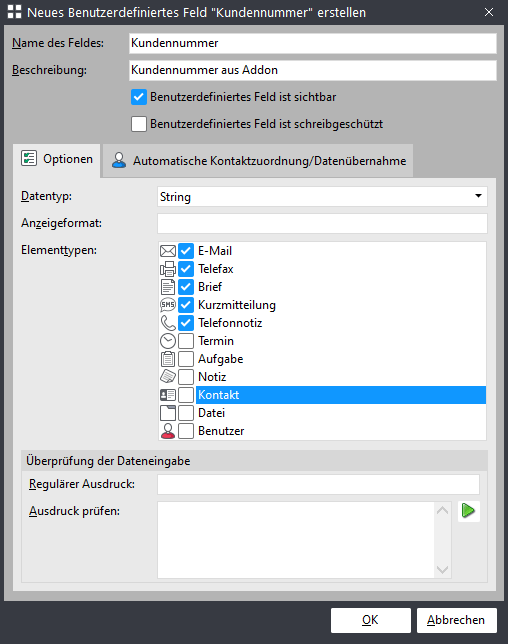Image resolution: width=508 pixels, height=644 pixels.
Task: Click into the Regulärer Ausdruck field
Action: [x=318, y=485]
